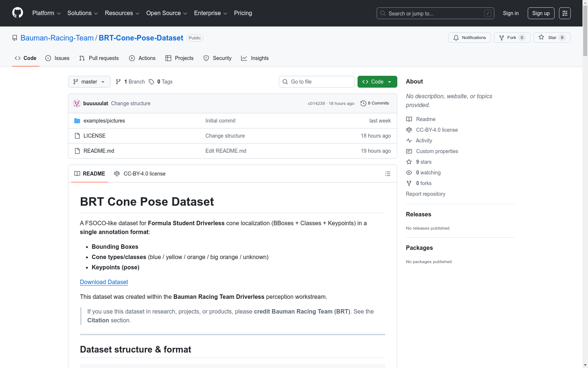Viewport: 588px width, 368px height.
Task: Open the Initial commit message link
Action: click(220, 121)
